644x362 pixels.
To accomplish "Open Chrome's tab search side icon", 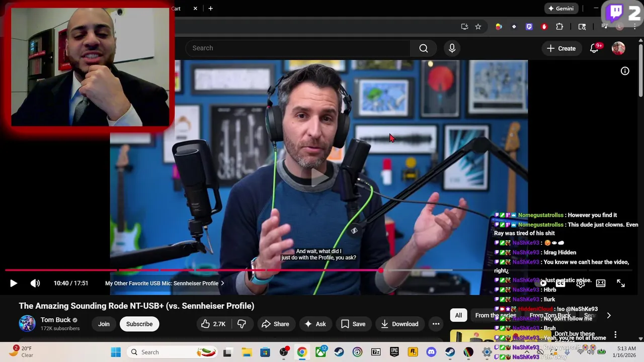I will coord(582,27).
